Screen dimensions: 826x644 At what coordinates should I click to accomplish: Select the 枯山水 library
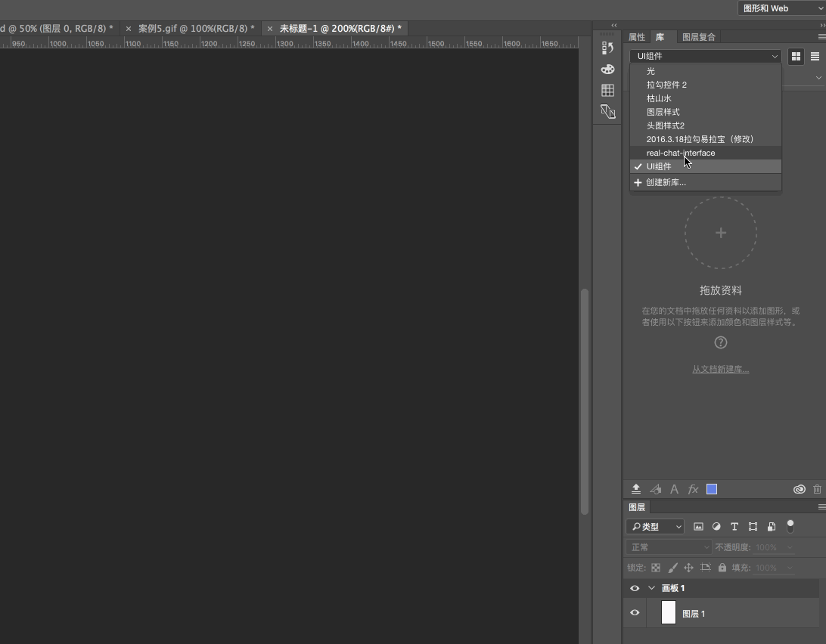pos(706,98)
